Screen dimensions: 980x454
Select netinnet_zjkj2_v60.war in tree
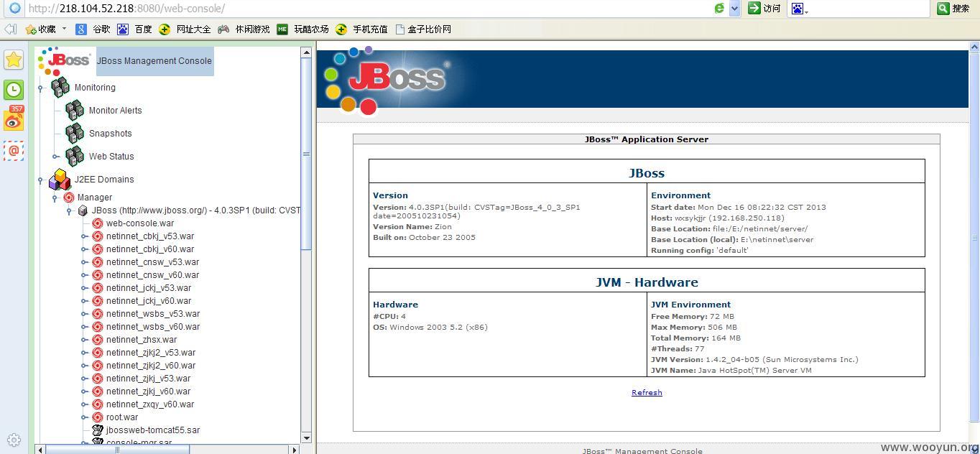[151, 366]
